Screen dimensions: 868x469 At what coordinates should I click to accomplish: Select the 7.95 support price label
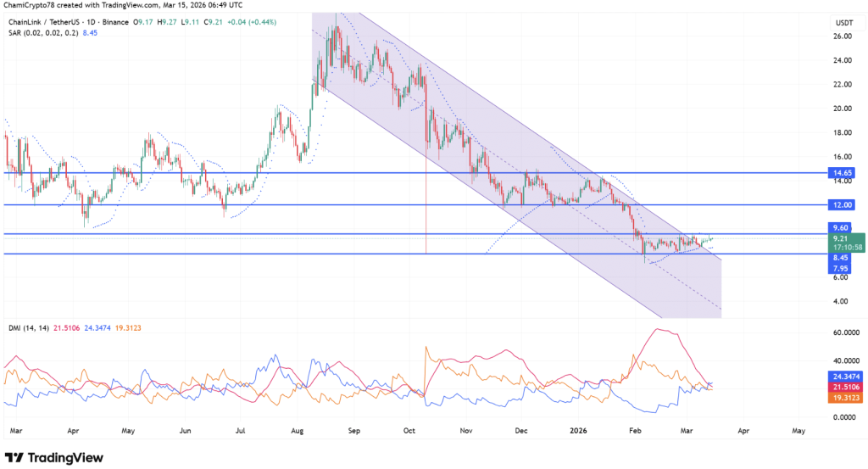tap(841, 268)
